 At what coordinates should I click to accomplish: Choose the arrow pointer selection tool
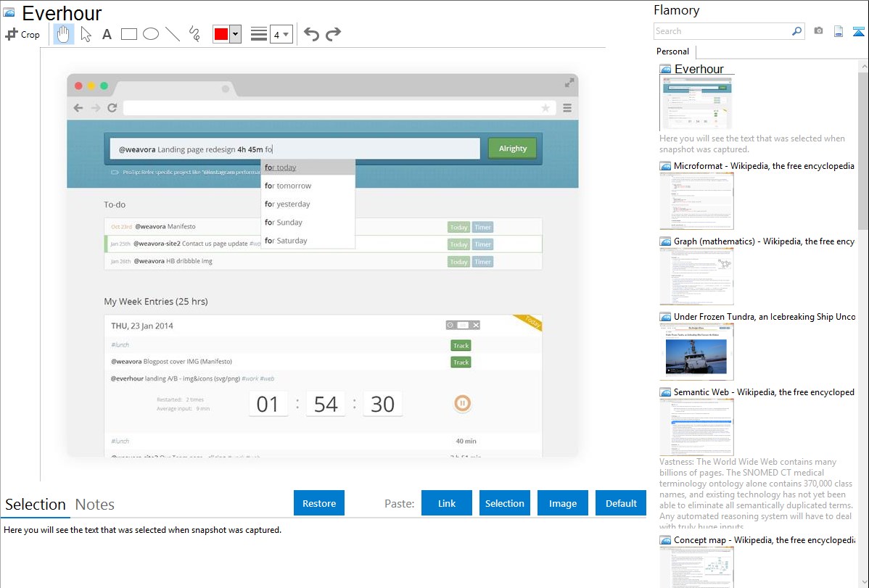point(86,34)
